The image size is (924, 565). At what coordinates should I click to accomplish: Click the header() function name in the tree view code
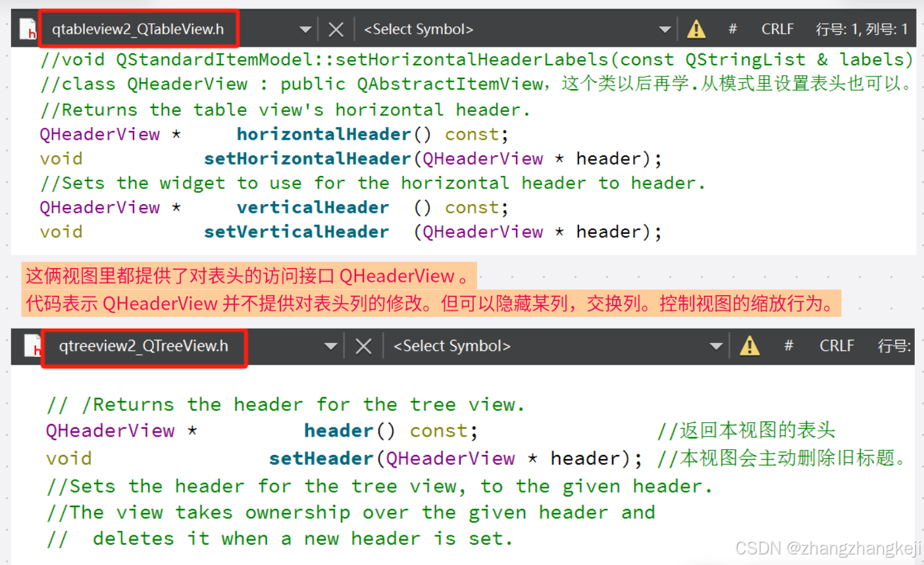pyautogui.click(x=339, y=431)
